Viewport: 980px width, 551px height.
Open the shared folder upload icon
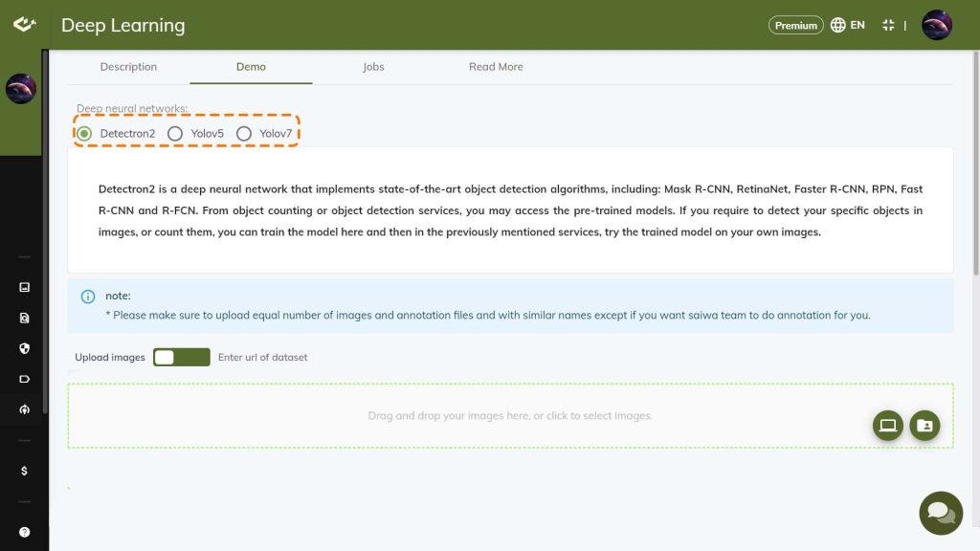pyautogui.click(x=924, y=426)
